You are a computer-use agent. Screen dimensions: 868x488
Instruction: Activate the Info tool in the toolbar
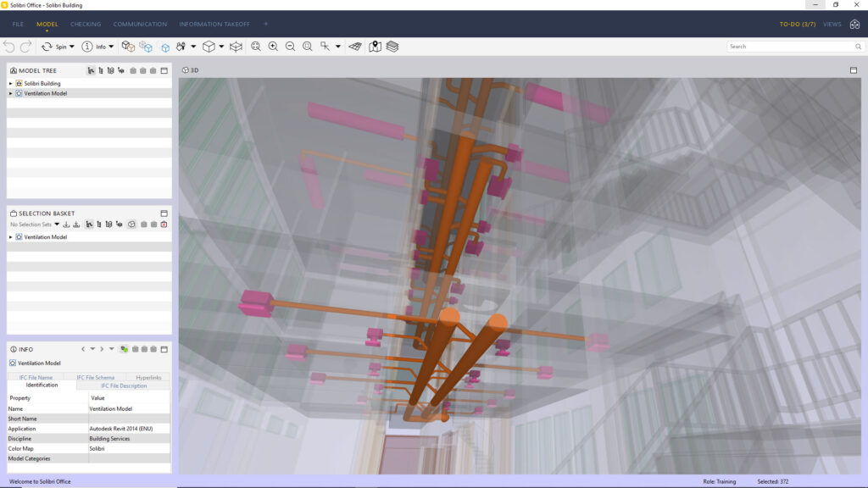point(97,46)
